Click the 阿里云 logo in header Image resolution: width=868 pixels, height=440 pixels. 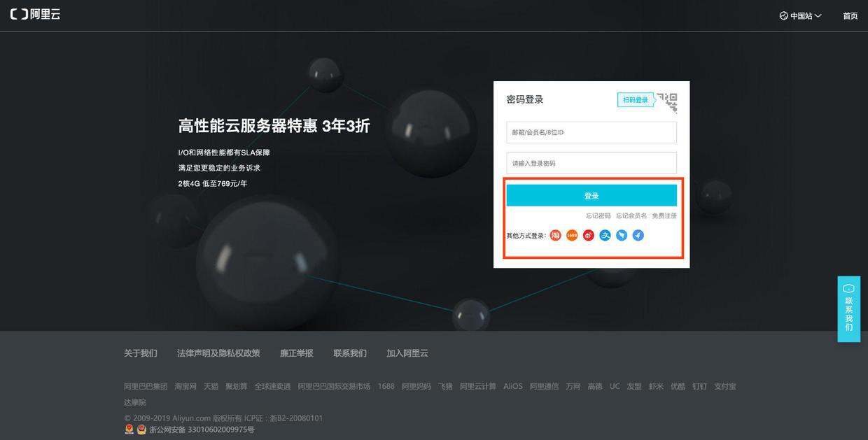click(x=35, y=15)
